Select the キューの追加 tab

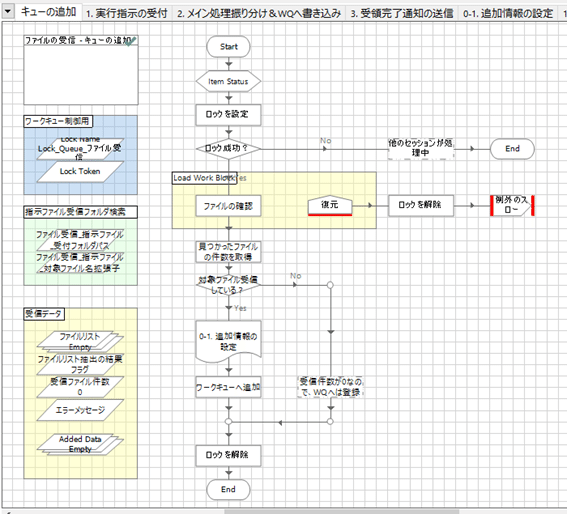tap(48, 12)
